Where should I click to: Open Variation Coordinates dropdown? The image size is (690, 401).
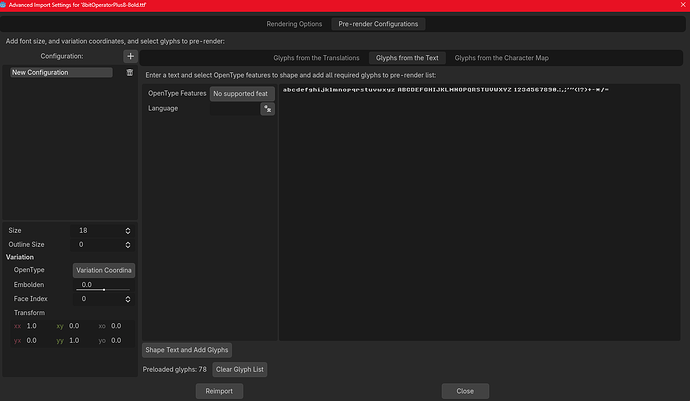(104, 270)
